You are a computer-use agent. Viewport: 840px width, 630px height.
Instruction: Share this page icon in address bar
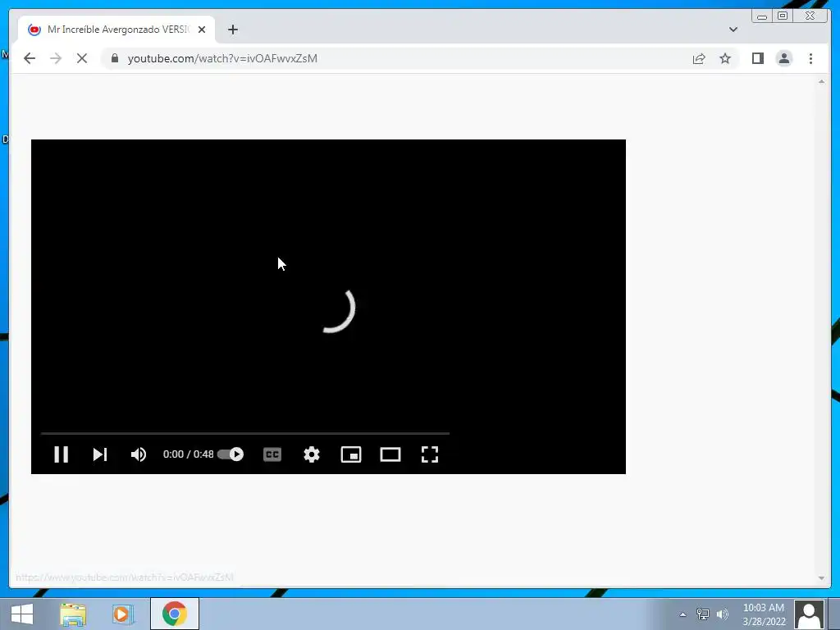pos(699,58)
